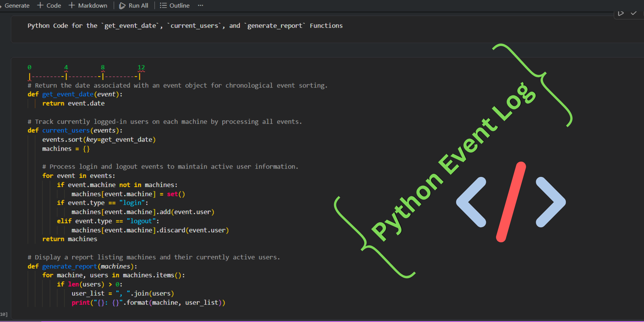Click 'for machine, users in machines.items():' line
The image size is (644, 322).
[113, 275]
